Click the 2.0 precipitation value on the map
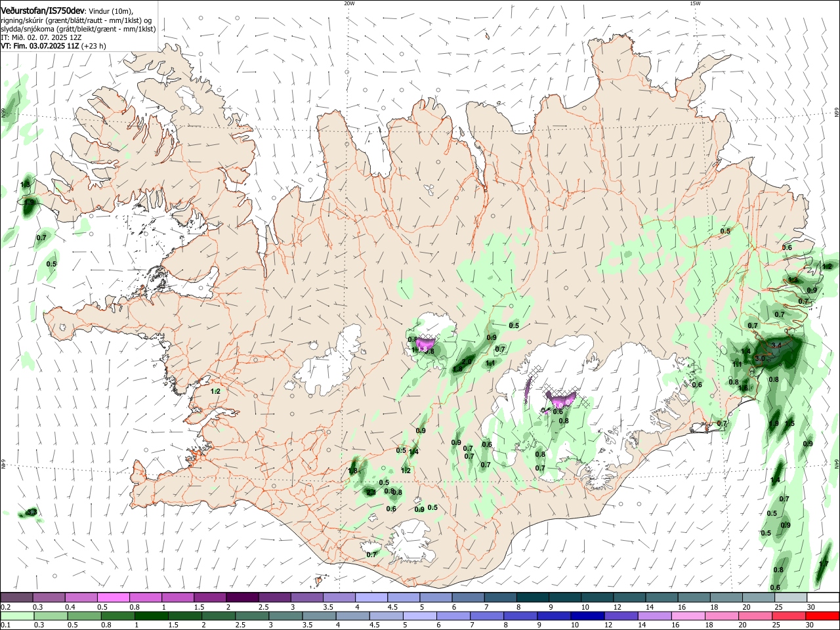840x630 pixels. point(467,362)
